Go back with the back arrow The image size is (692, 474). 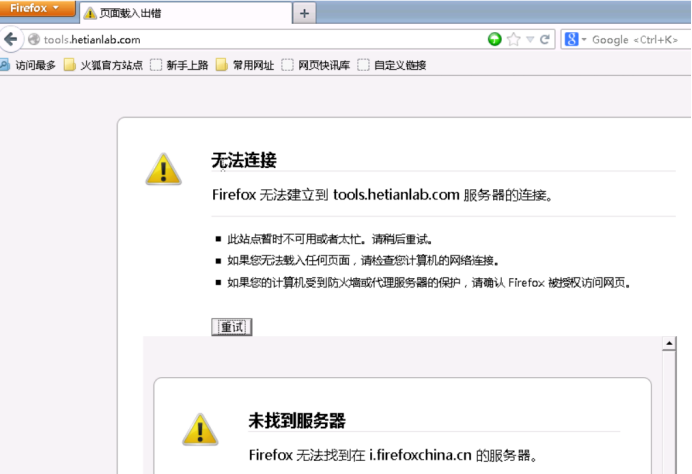click(11, 40)
